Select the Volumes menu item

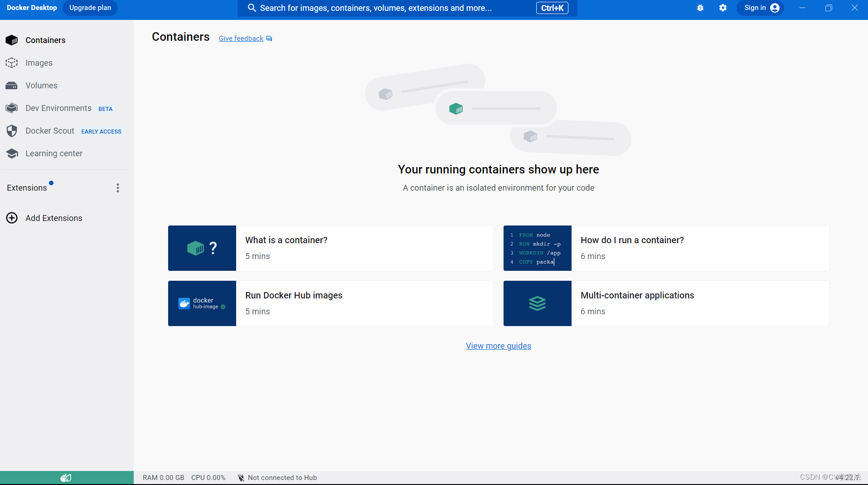click(x=41, y=86)
